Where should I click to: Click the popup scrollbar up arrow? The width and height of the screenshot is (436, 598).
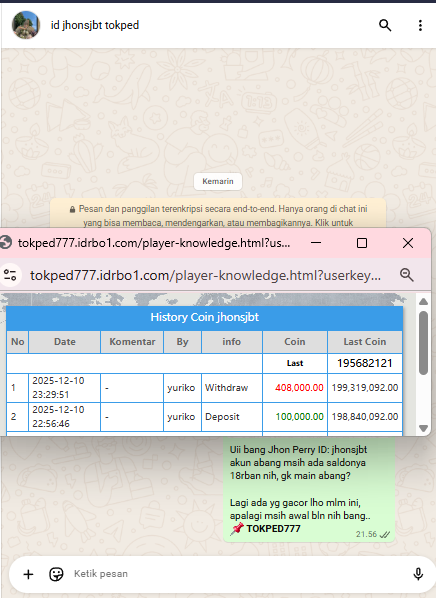pyautogui.click(x=423, y=302)
